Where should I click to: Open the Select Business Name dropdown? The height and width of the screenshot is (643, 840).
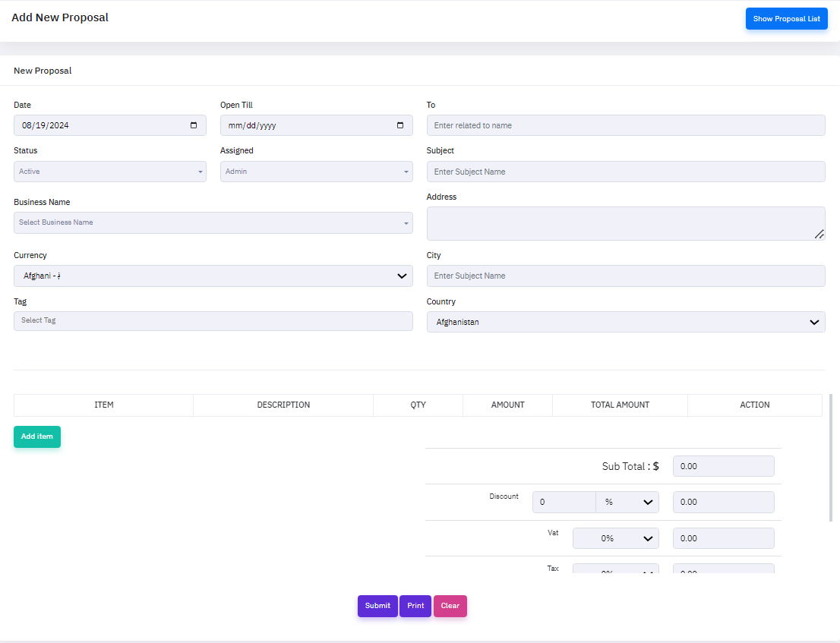tap(213, 222)
